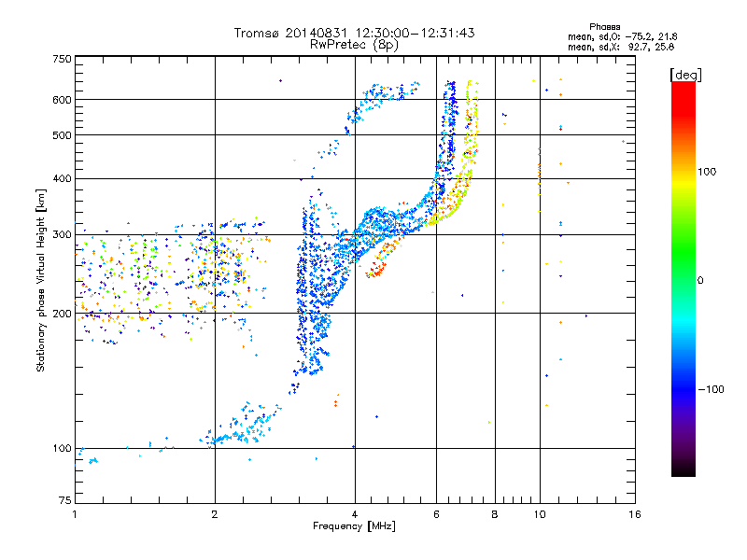Viewport: 747px width, 560px height.
Task: Click the x-axis '1' tick label
Action: [x=75, y=514]
